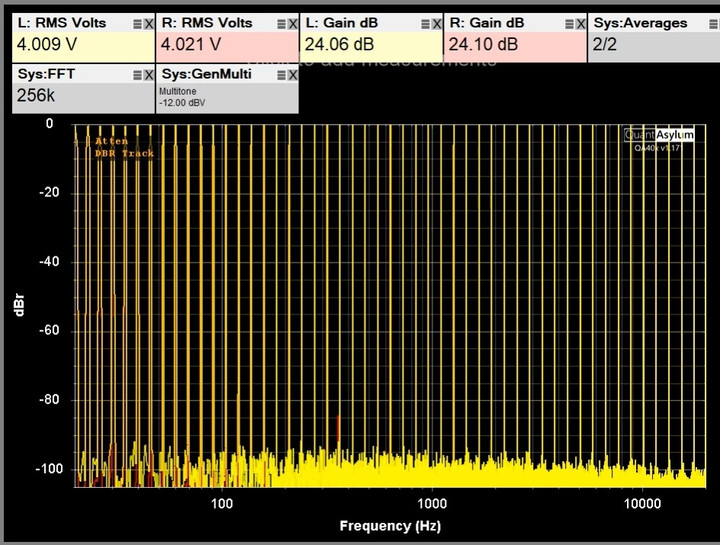Open menu icon on Sys:FFT tile
Screen dimensions: 720x545
(137, 75)
